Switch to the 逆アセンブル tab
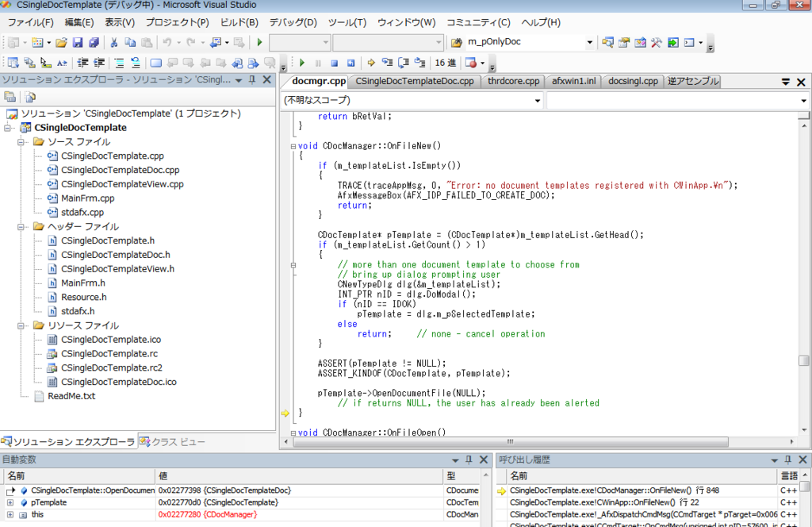812x527 pixels. pos(693,82)
